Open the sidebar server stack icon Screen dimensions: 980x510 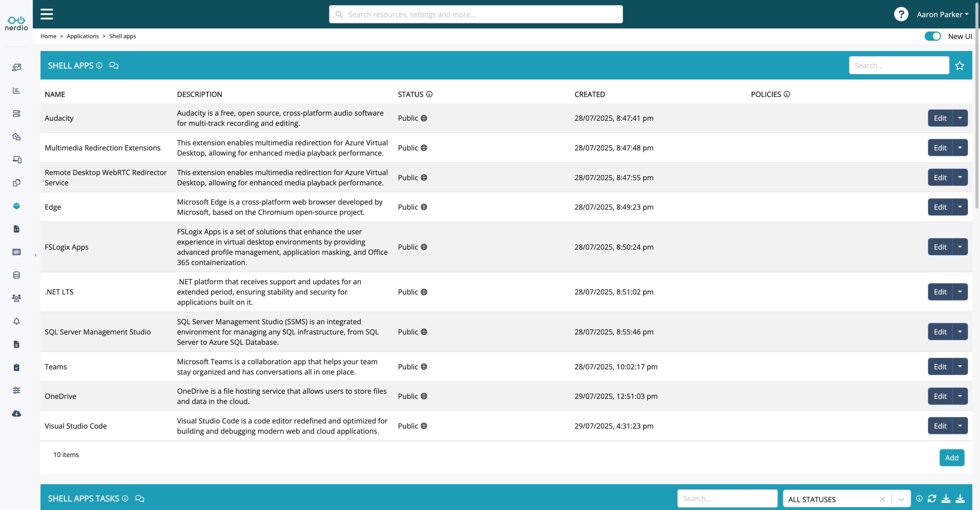(16, 113)
